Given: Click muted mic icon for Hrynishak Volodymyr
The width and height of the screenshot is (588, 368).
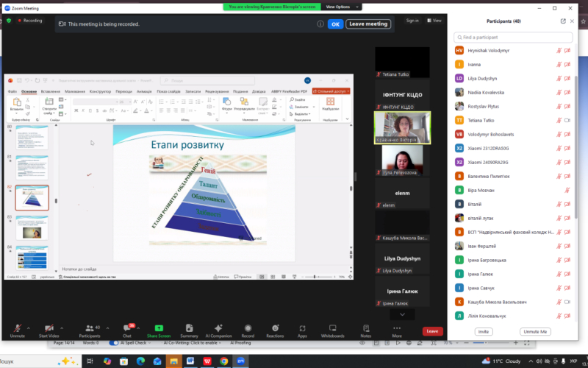Looking at the screenshot, I should [x=559, y=51].
